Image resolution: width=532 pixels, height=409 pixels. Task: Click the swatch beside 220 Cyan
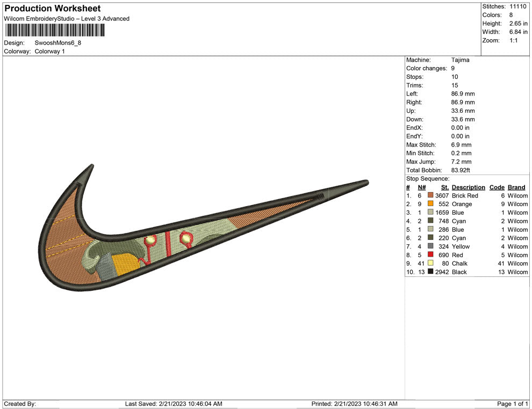pos(430,238)
